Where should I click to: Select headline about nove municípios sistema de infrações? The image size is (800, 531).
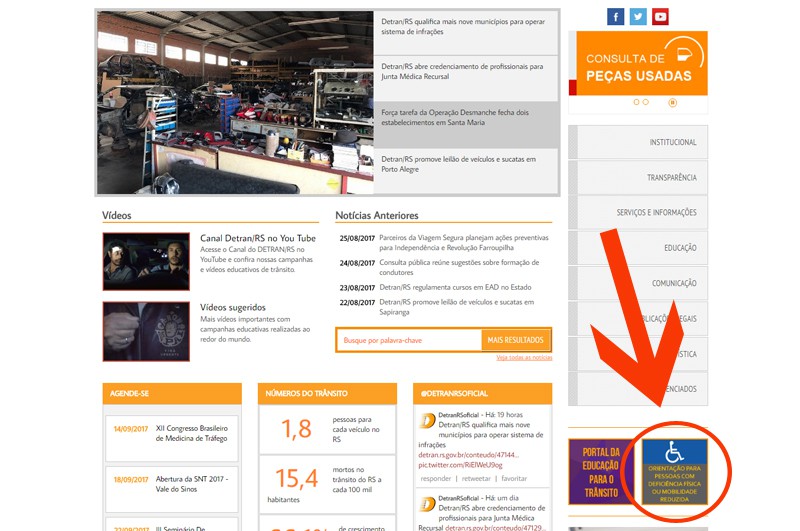point(466,33)
